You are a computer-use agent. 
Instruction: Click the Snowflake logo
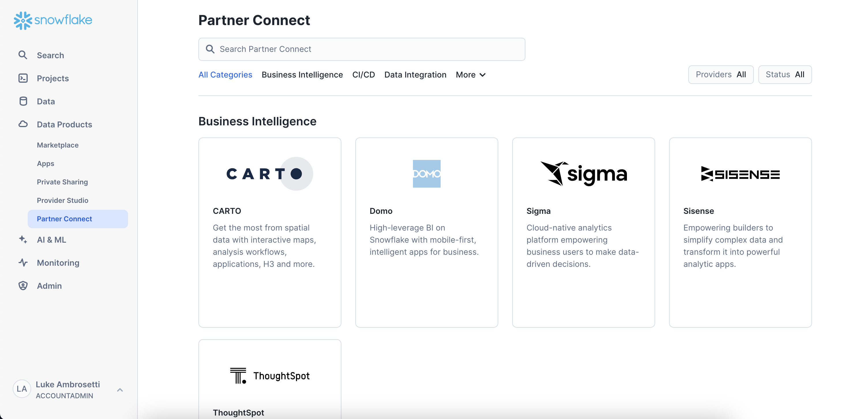click(x=53, y=20)
